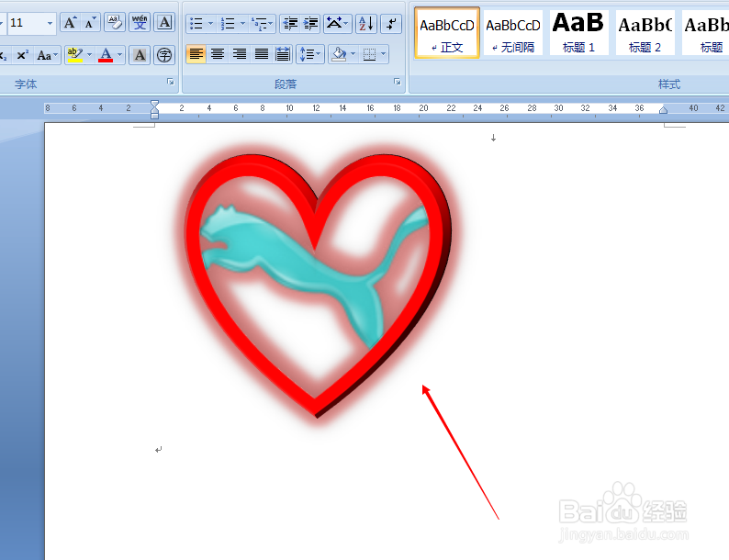Click the first-line indent marker on ruler

(x=155, y=104)
